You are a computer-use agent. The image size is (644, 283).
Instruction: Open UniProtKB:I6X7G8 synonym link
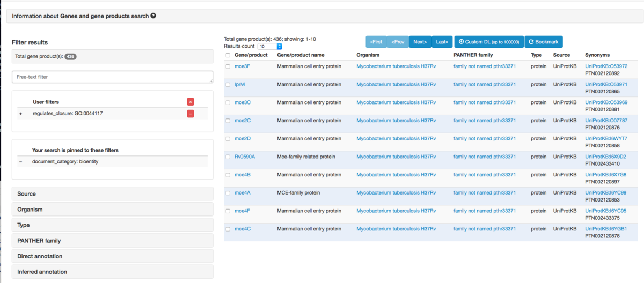click(x=605, y=175)
